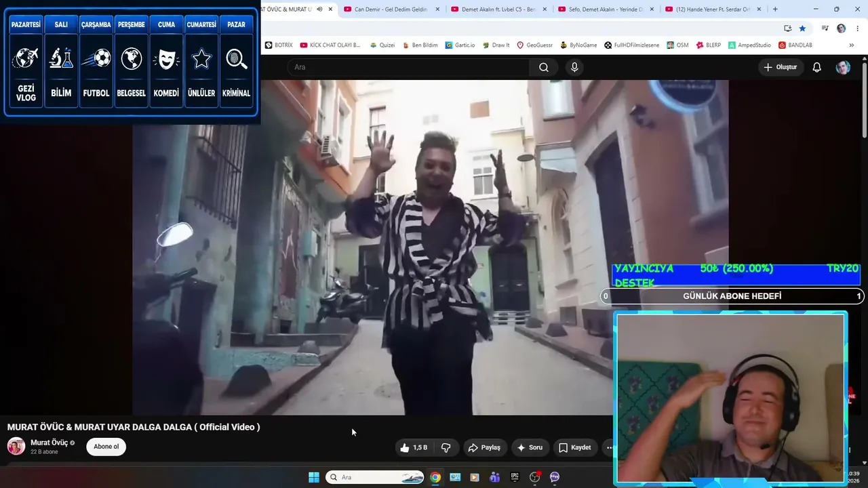The width and height of the screenshot is (868, 488).
Task: Mute the playing tab via speaker icon
Action: [319, 9]
